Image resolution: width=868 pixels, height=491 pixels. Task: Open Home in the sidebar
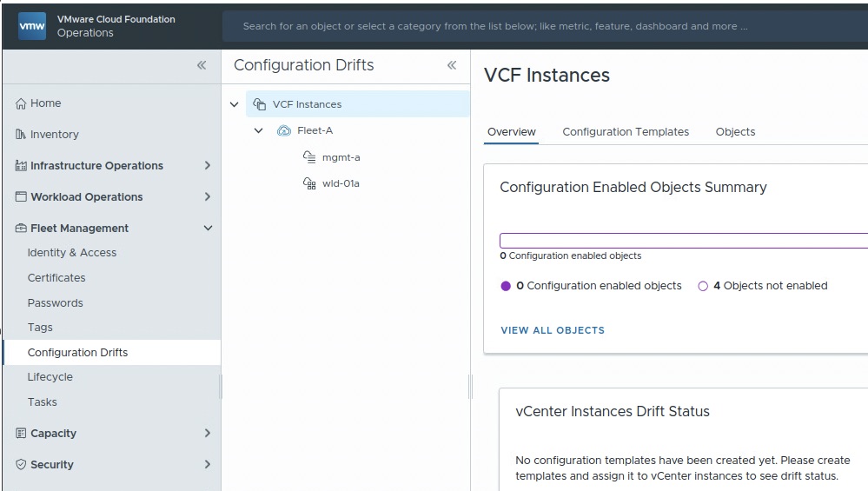tap(45, 103)
